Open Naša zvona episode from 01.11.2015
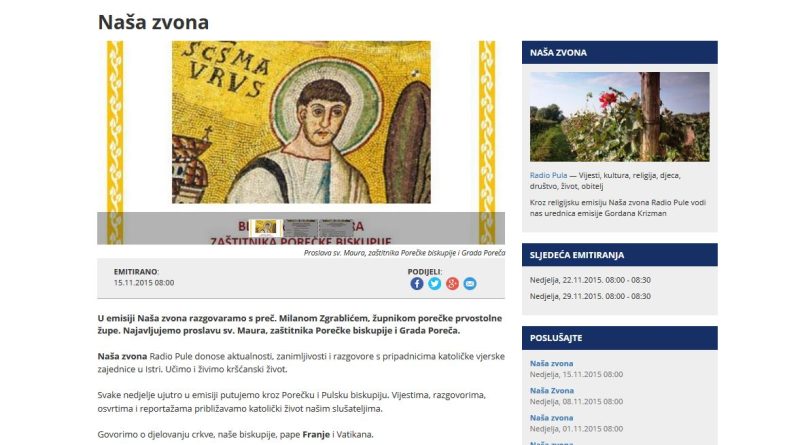The image size is (800, 445). pos(551,417)
